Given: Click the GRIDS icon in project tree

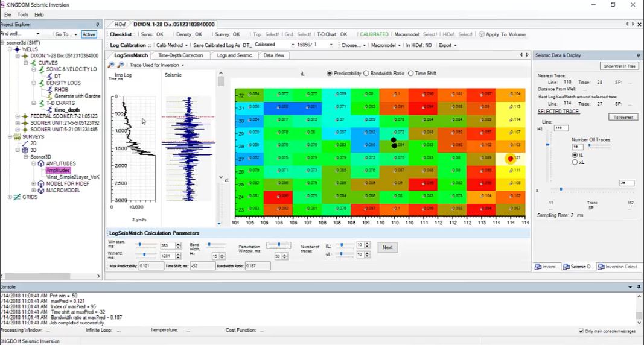Looking at the screenshot, I should pyautogui.click(x=16, y=197).
